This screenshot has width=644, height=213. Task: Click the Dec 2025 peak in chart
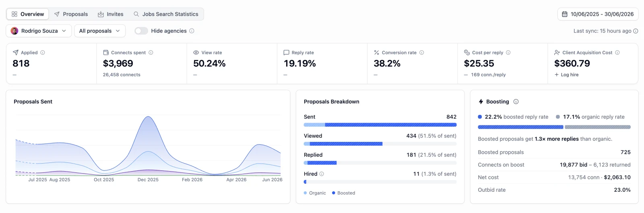click(149, 117)
